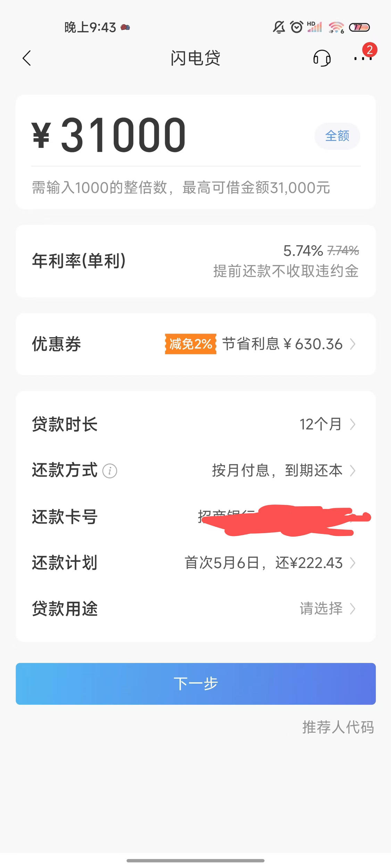Image resolution: width=391 pixels, height=868 pixels.
Task: View 还款计划 repayment plan details
Action: click(195, 563)
